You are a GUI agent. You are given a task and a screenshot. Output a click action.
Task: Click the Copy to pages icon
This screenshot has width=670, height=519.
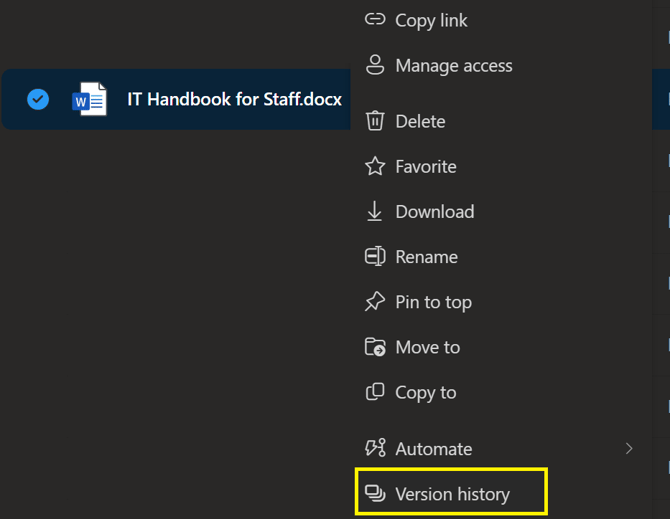(x=375, y=392)
